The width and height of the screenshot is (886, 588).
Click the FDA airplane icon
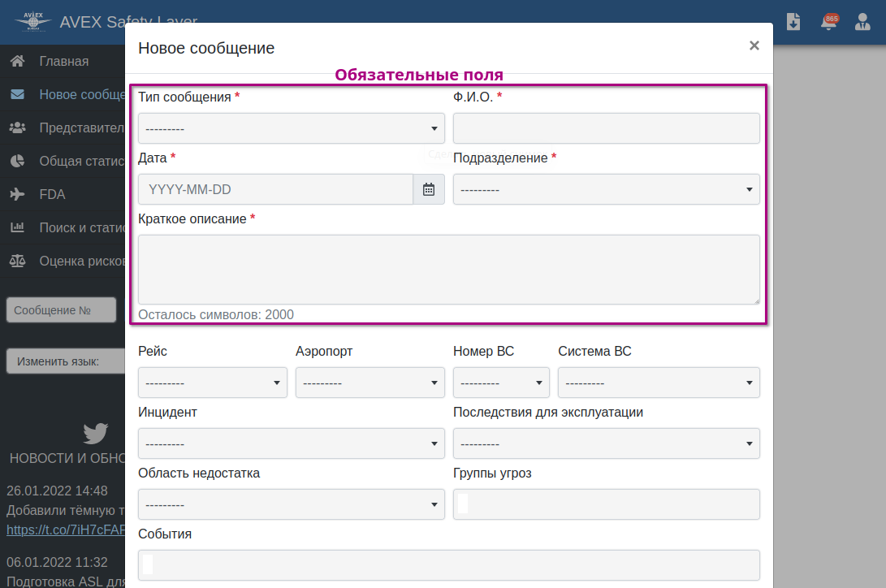(17, 194)
